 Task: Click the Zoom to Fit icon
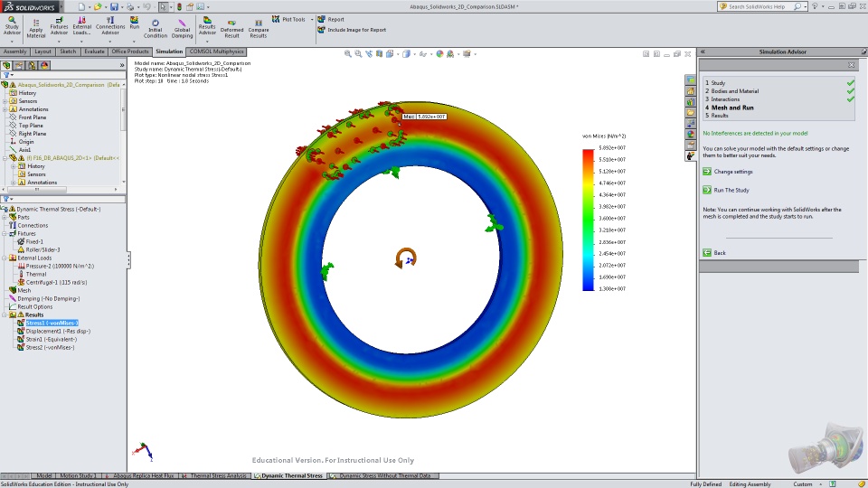(347, 53)
